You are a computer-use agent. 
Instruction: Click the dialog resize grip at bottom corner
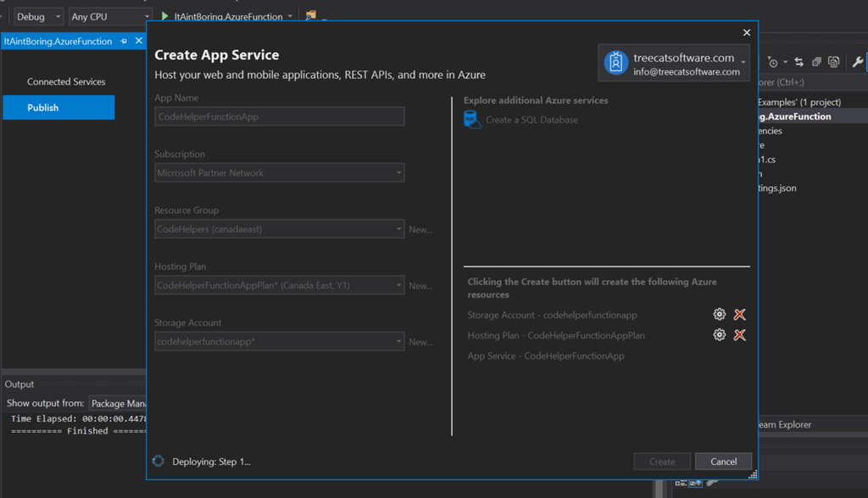tap(753, 475)
